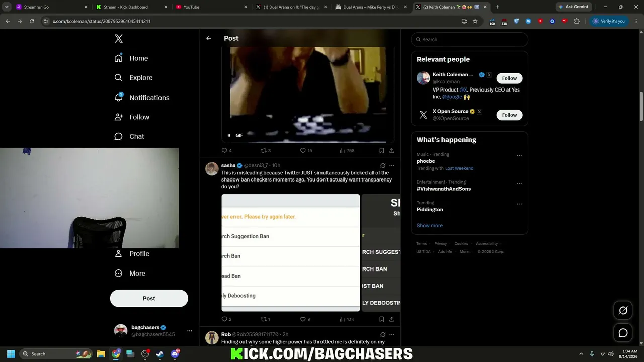This screenshot has height=362, width=644.
Task: Reply to the post with 4 replies
Action: tap(226, 150)
